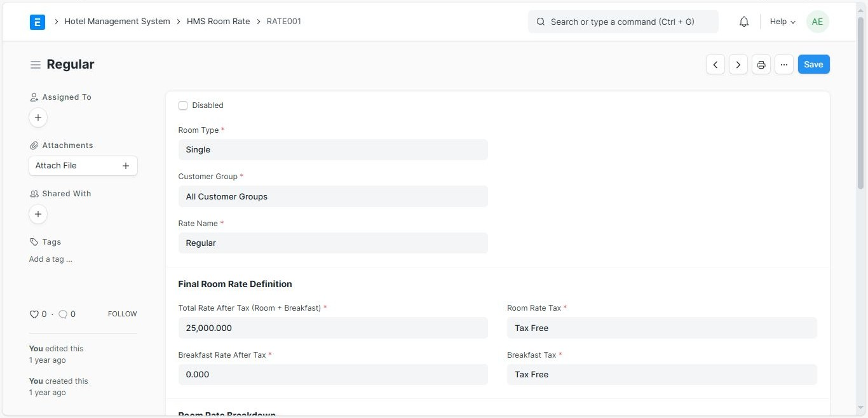This screenshot has height=418, width=868.
Task: Navigate to HMS Room Rate breadcrumb
Action: click(x=218, y=22)
